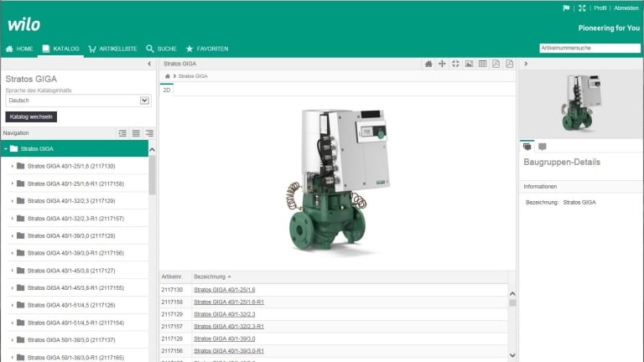This screenshot has width=644, height=362.
Task: Click table scrollbar down arrow
Action: click(x=512, y=355)
